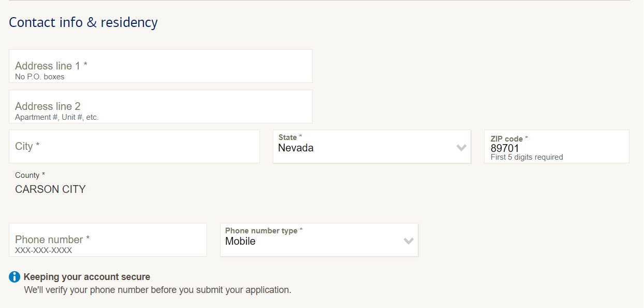Click the CARSON CITY county value
The image size is (644, 308).
tap(50, 189)
